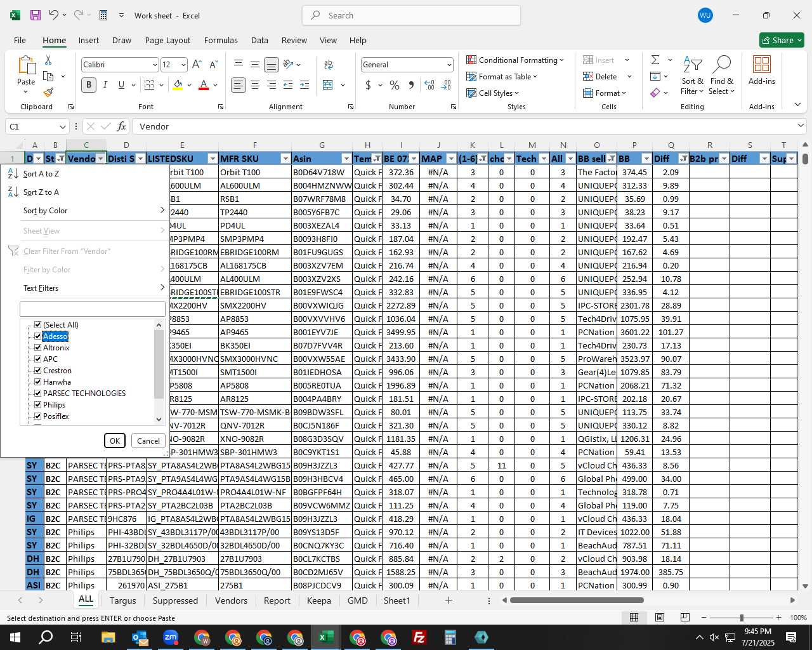Expand the Conditional Formatting dropdown
Viewport: 812px width, 650px height.
pos(561,60)
